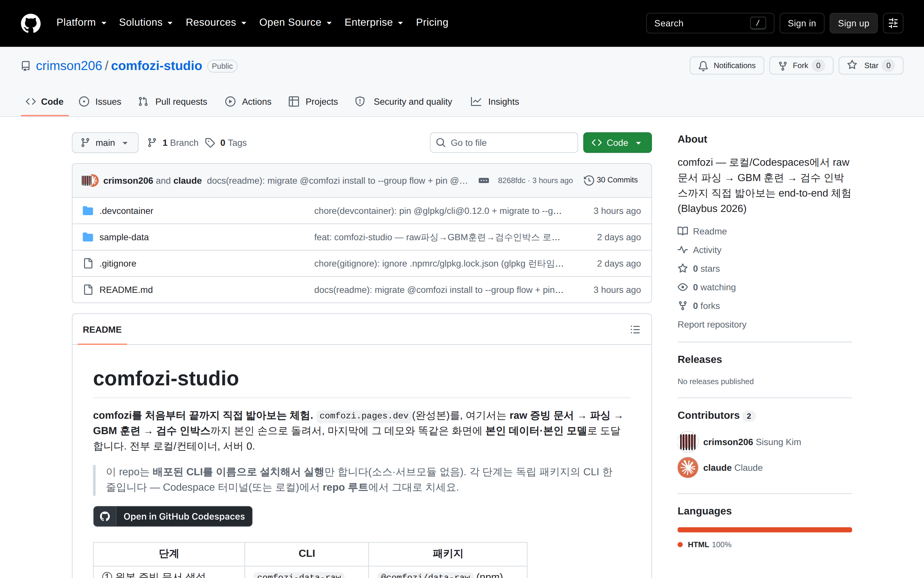Viewport: 924px width, 578px height.
Task: Click Open in GitHub Codespaces button
Action: (173, 516)
